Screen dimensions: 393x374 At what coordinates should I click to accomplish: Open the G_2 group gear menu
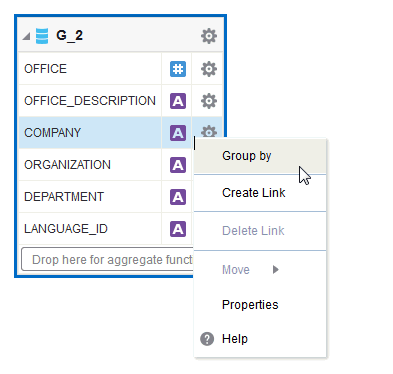[209, 36]
